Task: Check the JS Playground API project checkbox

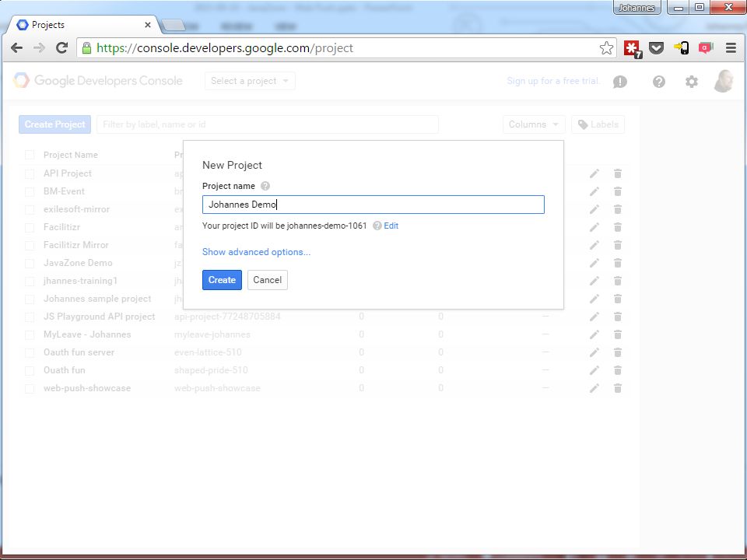Action: pos(30,317)
